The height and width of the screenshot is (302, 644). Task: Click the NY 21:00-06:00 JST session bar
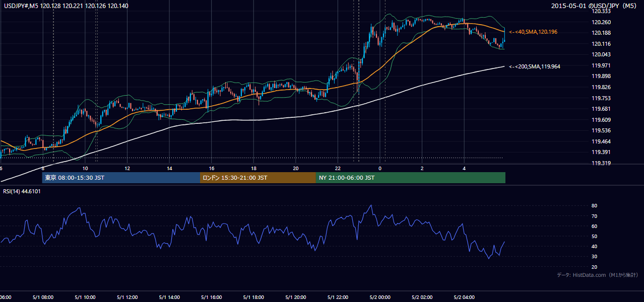point(411,178)
